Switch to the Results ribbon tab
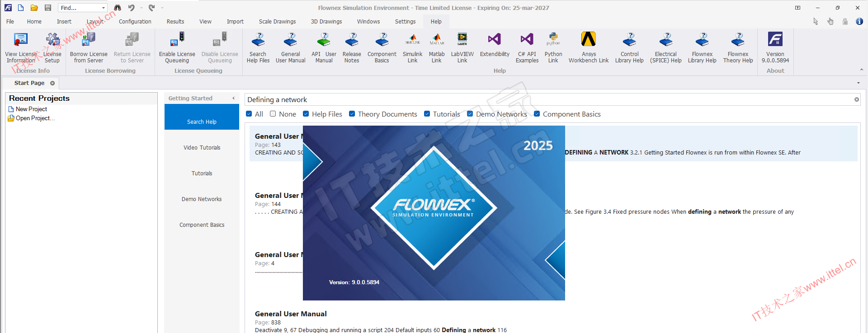868x333 pixels. point(175,21)
